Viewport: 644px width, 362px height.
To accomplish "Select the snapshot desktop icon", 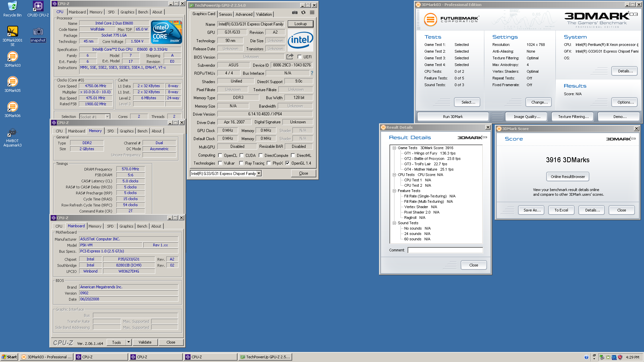I will 38,35.
